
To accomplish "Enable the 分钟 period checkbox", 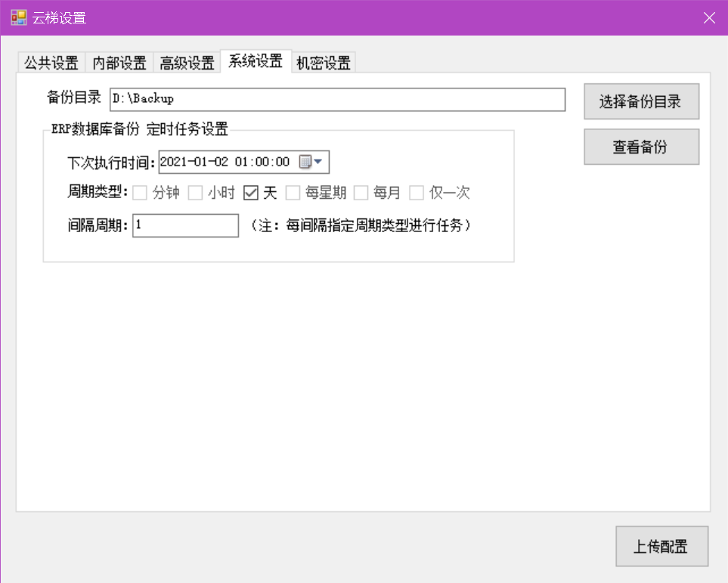I will point(140,193).
